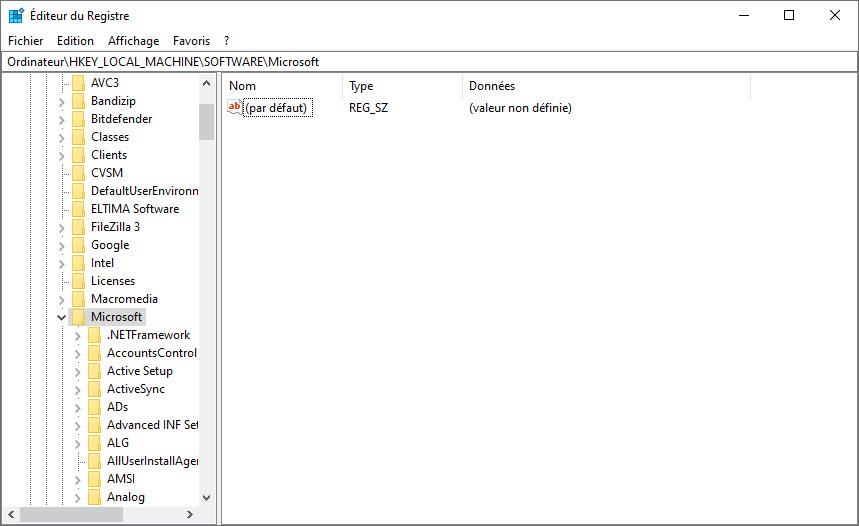Sort values by Données column header
The width and height of the screenshot is (859, 526).
(606, 86)
